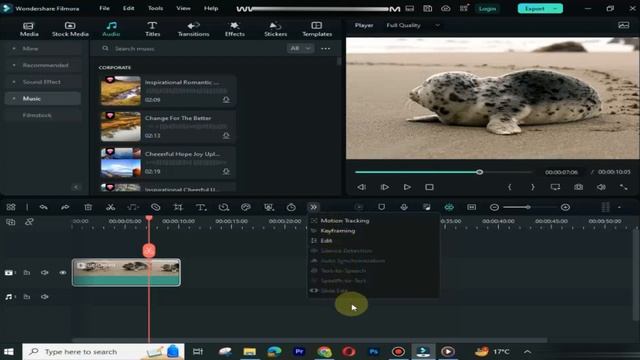Open the Stickers tab
The width and height of the screenshot is (640, 360).
[x=276, y=29]
